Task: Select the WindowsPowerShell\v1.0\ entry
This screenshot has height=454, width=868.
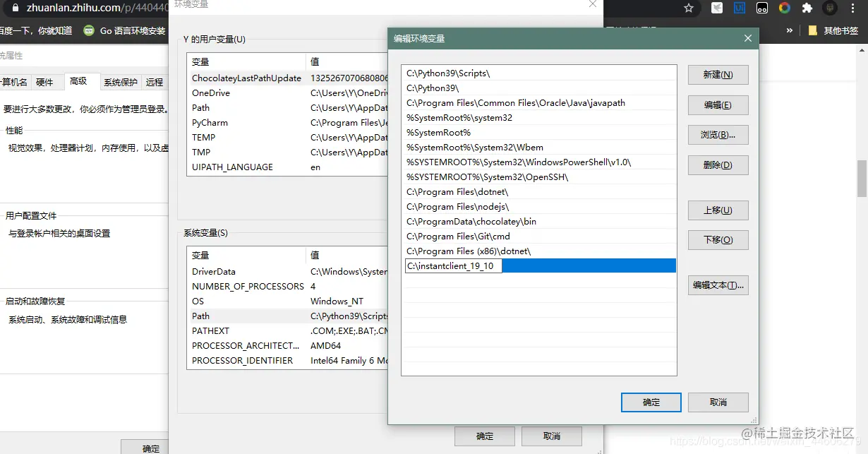Action: [x=539, y=162]
